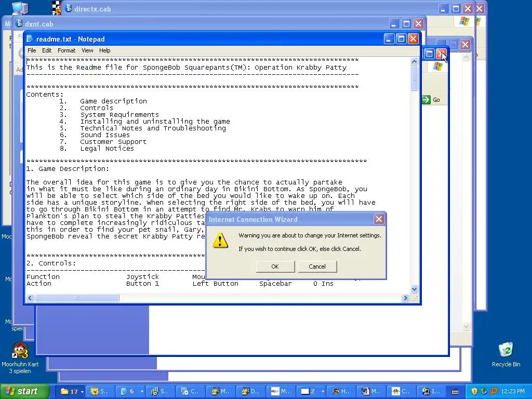Open the Notepad Format menu

click(66, 50)
